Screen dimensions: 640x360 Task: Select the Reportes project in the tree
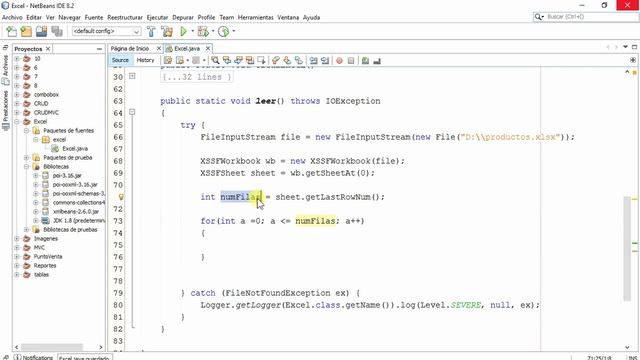tap(45, 266)
